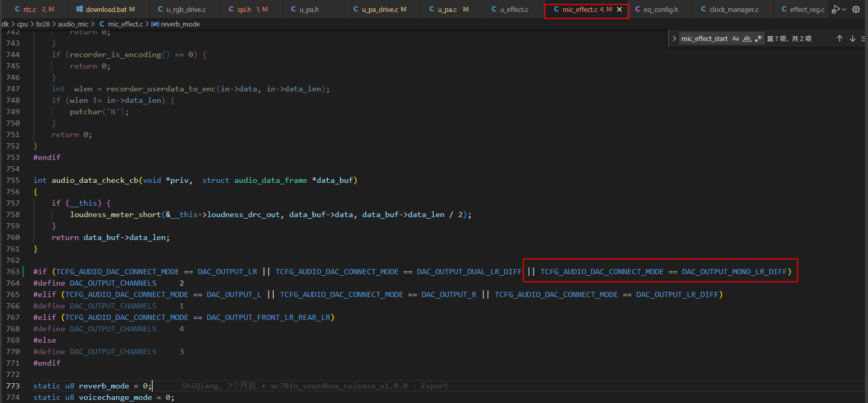Expand the replace field in find widget
The width and height of the screenshot is (868, 403).
[x=674, y=38]
